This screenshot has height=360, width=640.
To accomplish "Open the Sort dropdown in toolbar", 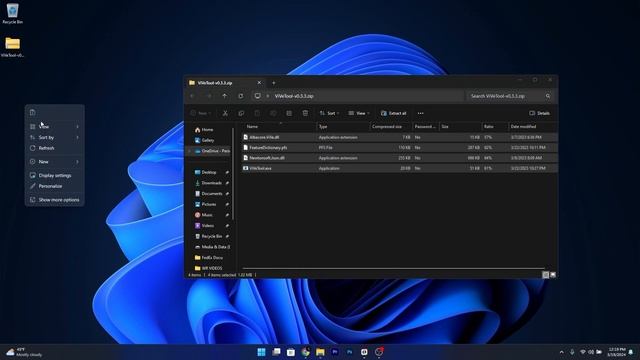I will (329, 113).
